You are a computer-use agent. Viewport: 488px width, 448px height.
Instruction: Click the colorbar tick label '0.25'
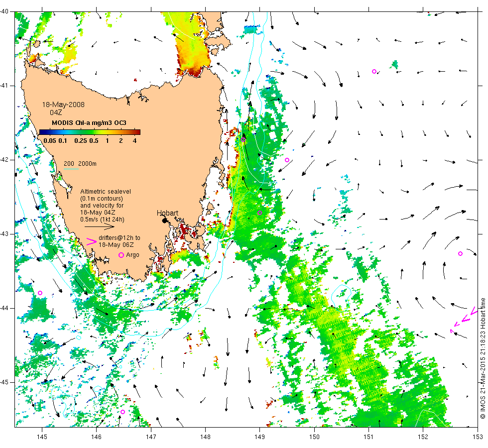[x=81, y=140]
